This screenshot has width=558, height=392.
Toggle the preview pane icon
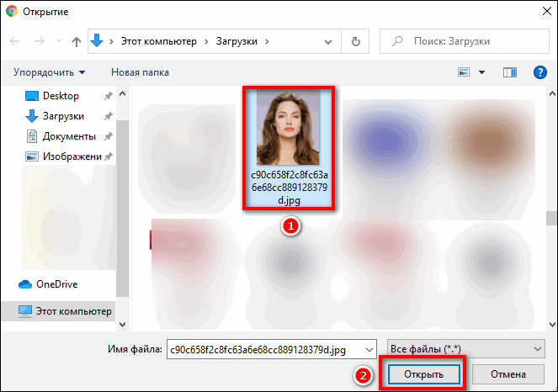(x=509, y=72)
